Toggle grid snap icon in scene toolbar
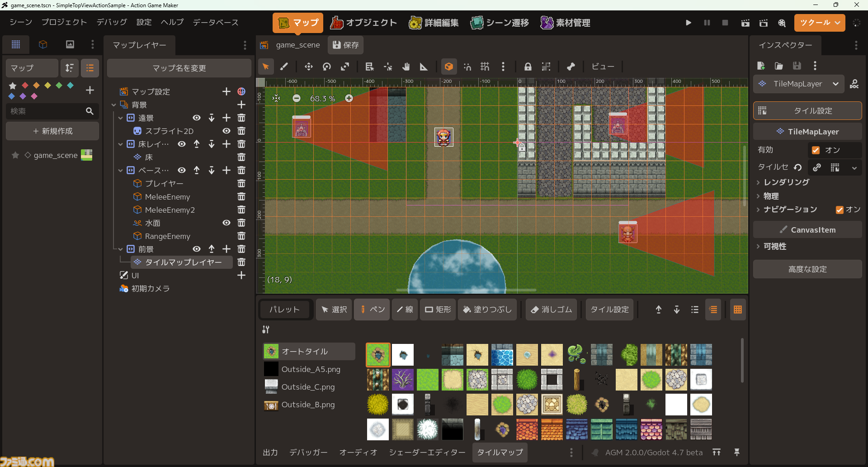This screenshot has width=868, height=467. point(485,67)
